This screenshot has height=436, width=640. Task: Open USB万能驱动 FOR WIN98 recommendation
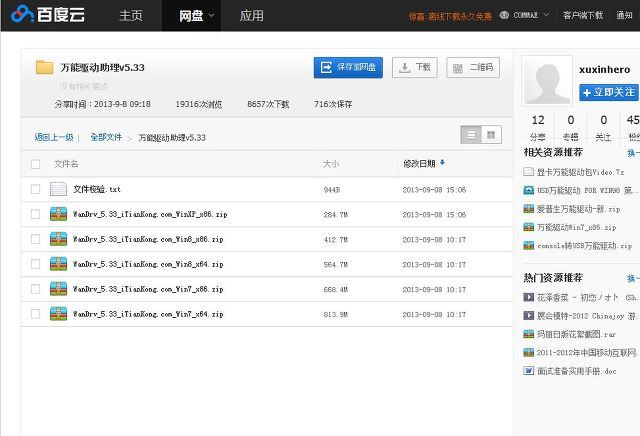(585, 191)
